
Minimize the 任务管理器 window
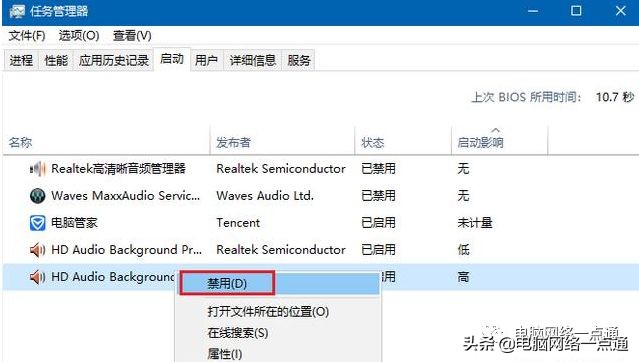coord(533,11)
